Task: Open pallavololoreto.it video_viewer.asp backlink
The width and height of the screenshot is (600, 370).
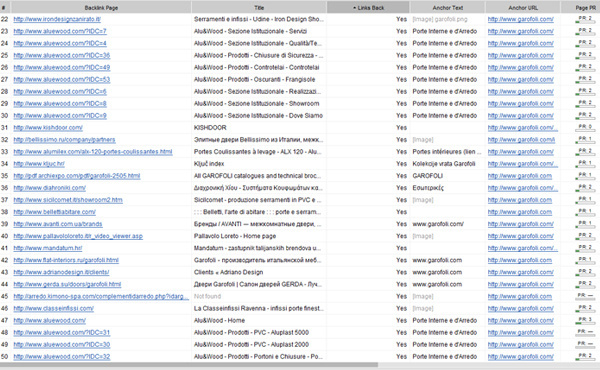Action: coord(78,236)
